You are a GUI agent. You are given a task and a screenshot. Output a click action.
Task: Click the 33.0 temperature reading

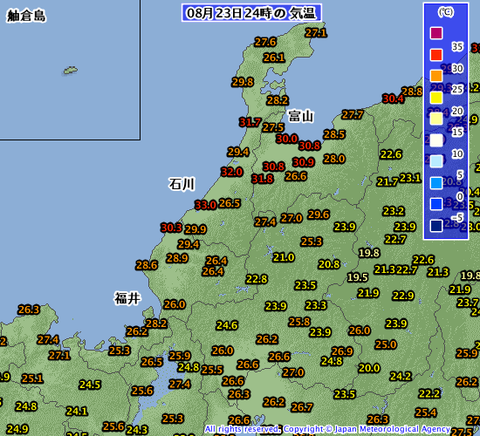pos(206,205)
